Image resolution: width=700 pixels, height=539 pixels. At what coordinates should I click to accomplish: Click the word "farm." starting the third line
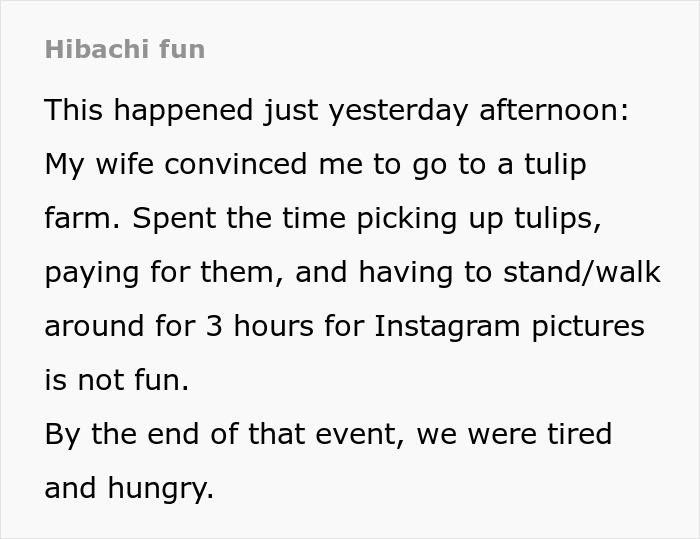pos(77,219)
